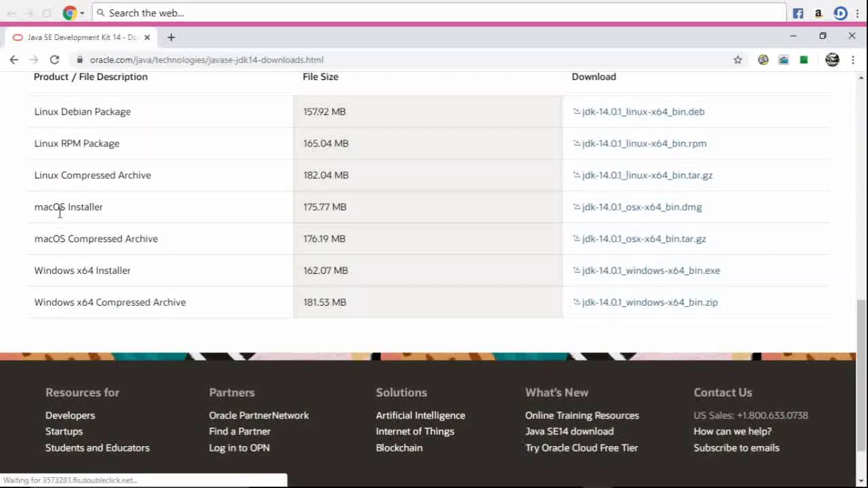Viewport: 868px width, 488px height.
Task: Open Students and Educators link
Action: coord(98,448)
